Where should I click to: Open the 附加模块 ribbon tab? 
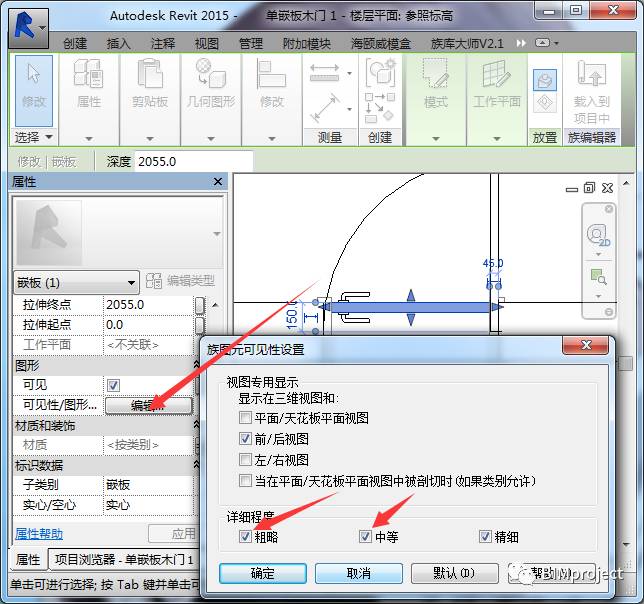point(306,43)
